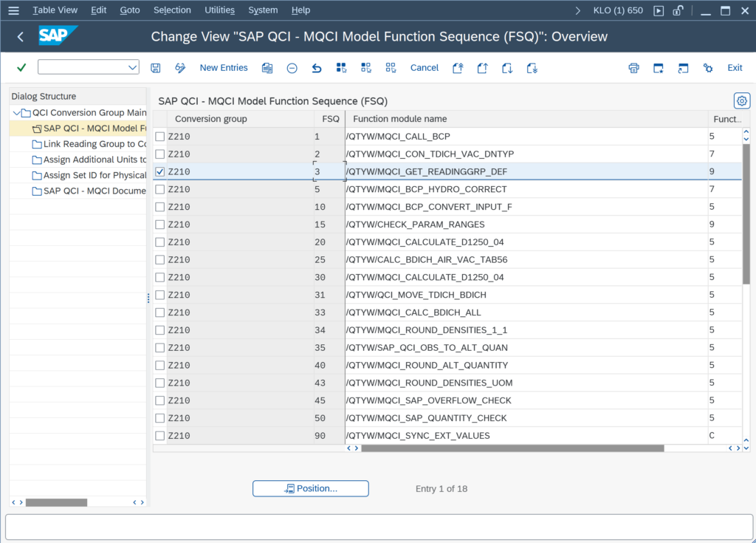Click the play icon beside KLO (1) 650
The height and width of the screenshot is (543, 756).
point(659,10)
